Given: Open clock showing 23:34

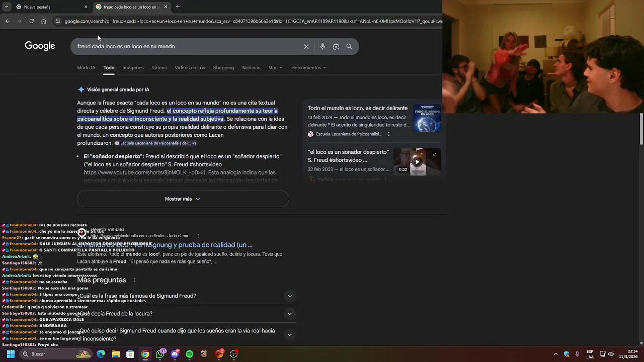Looking at the screenshot, I should point(628,354).
